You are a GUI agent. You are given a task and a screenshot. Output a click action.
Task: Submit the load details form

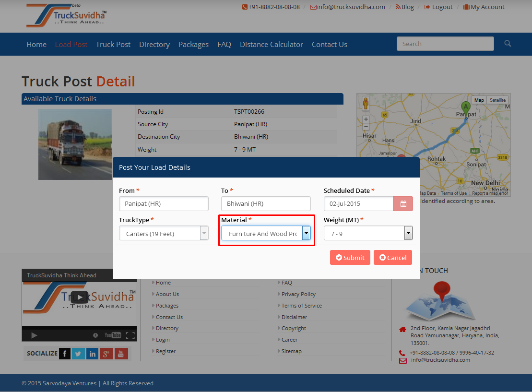tap(350, 258)
